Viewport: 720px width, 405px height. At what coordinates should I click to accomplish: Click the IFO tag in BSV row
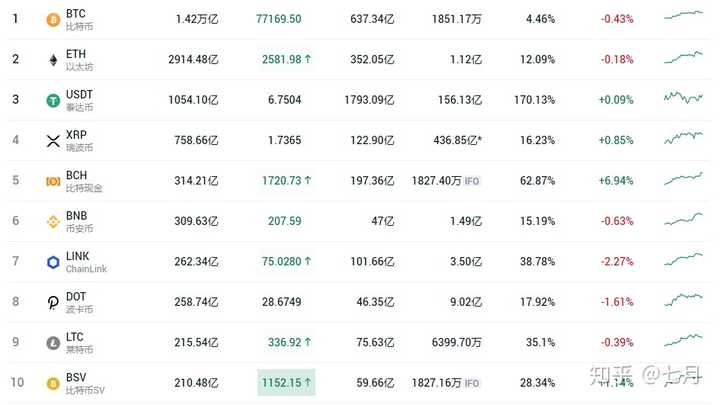coord(472,383)
